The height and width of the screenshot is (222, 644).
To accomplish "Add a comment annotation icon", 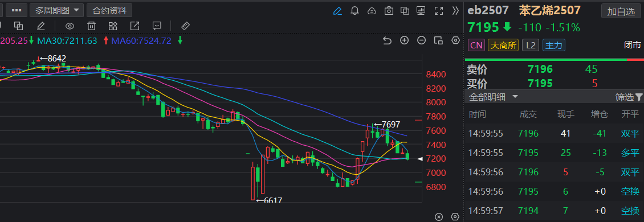I will pyautogui.click(x=157, y=26).
